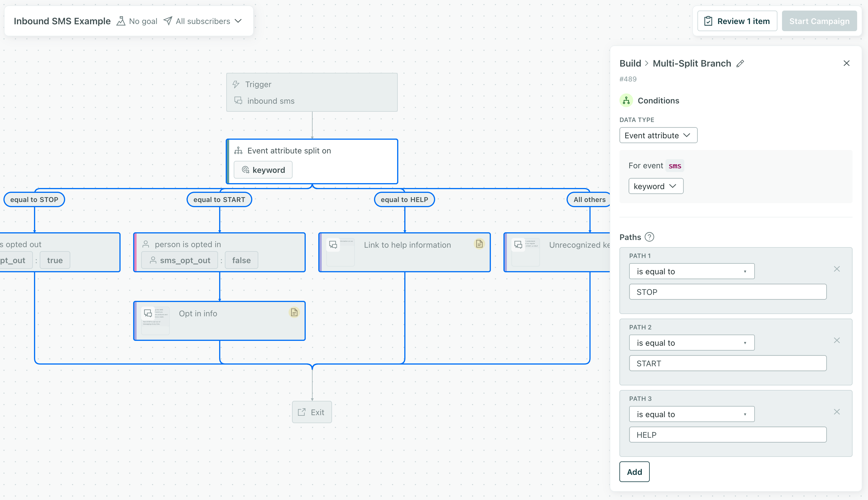868x500 pixels.
Task: Select the 'equal to HELP' branch label
Action: click(404, 199)
